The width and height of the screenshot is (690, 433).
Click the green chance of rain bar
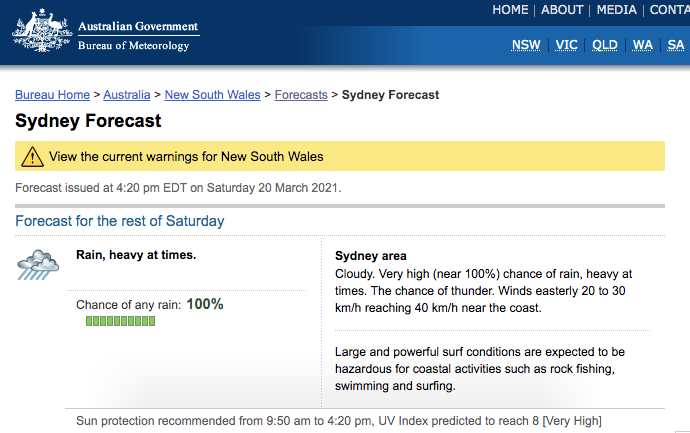pos(120,321)
